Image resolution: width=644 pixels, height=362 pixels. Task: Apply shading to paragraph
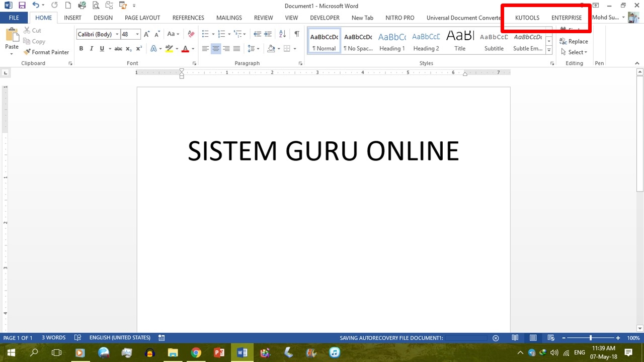click(271, 49)
